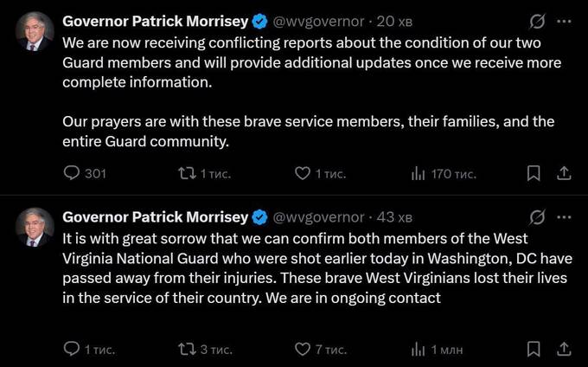This screenshot has height=367, width=588.
Task: Open Grok icon on first tweet
Action: 536,21
